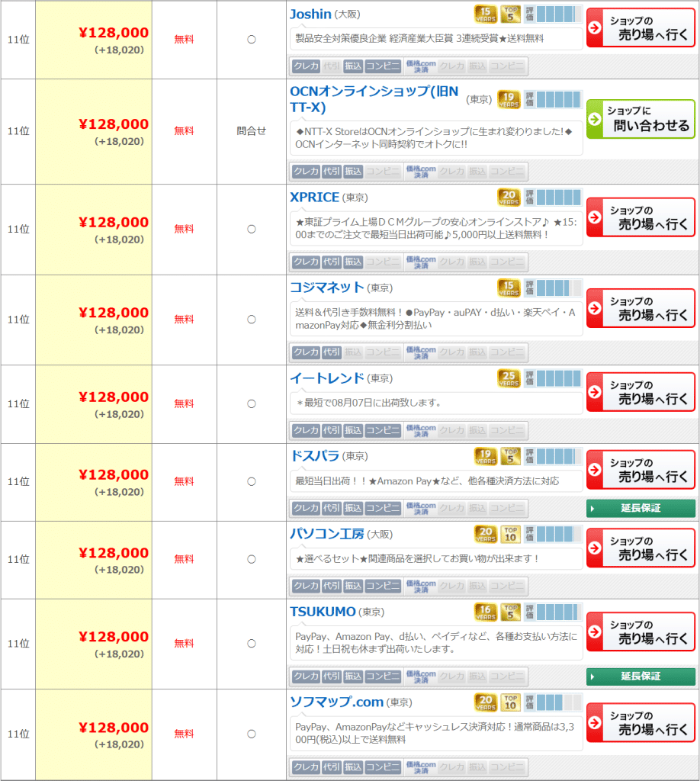
Task: Click ドスパラ shop comment about Amazon Pay
Action: tap(436, 480)
